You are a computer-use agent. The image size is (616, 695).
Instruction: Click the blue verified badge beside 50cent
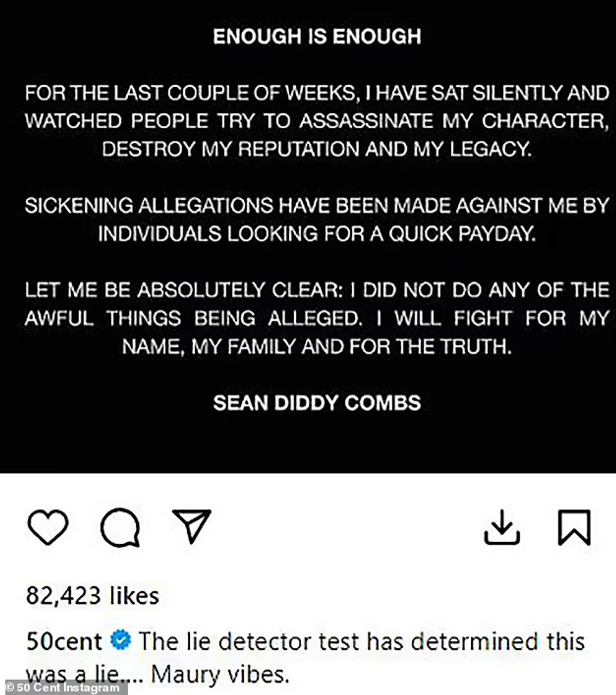[x=120, y=642]
